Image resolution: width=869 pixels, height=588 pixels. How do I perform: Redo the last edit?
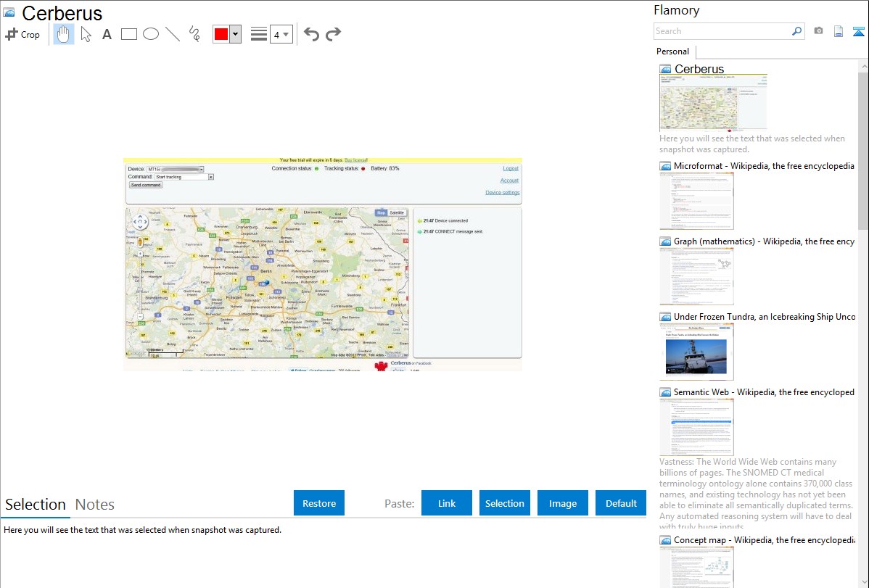[x=333, y=34]
